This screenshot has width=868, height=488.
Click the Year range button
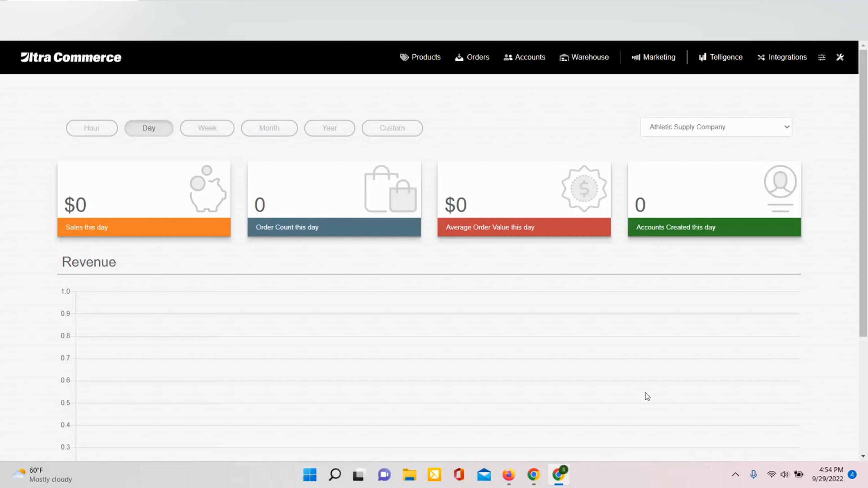329,128
